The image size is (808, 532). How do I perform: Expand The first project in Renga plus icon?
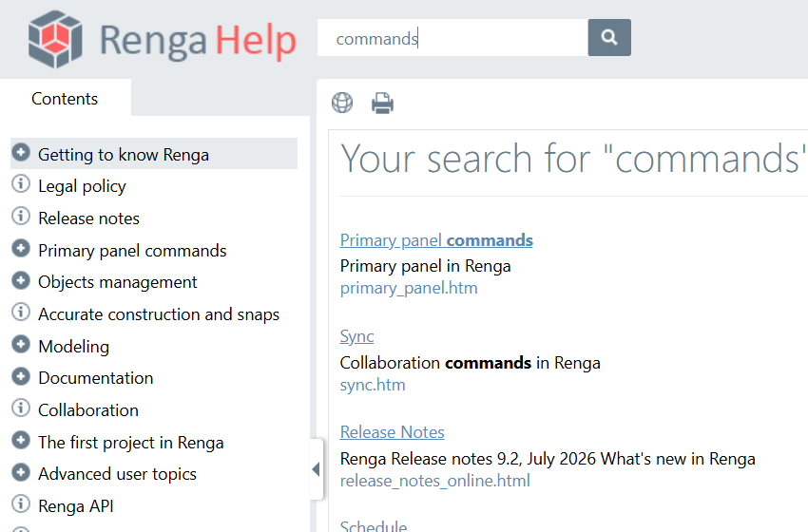click(x=21, y=441)
